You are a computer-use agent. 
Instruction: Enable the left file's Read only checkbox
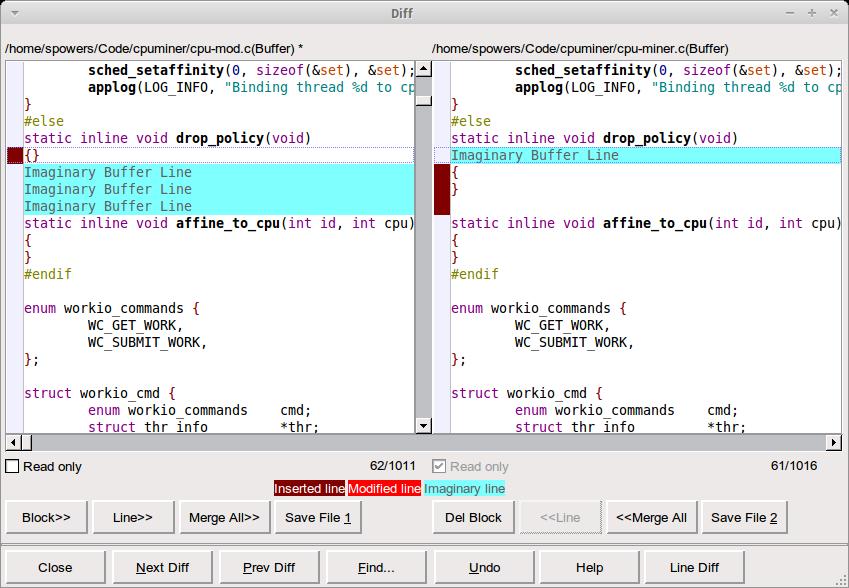tap(13, 466)
